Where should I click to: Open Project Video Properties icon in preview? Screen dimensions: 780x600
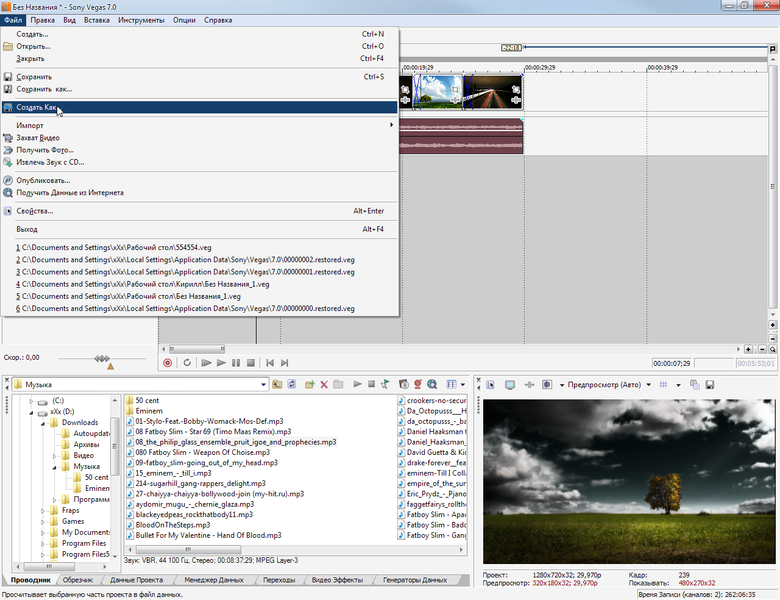click(490, 385)
